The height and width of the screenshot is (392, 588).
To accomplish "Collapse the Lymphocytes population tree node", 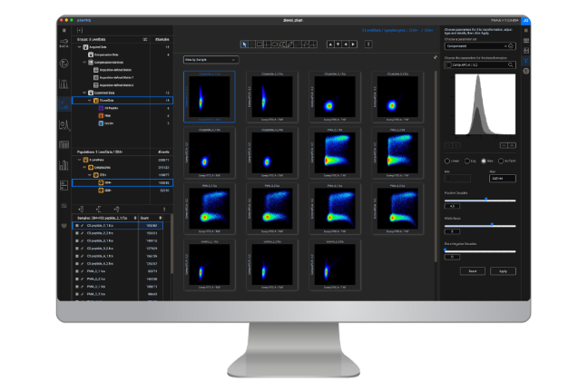I will pos(83,167).
